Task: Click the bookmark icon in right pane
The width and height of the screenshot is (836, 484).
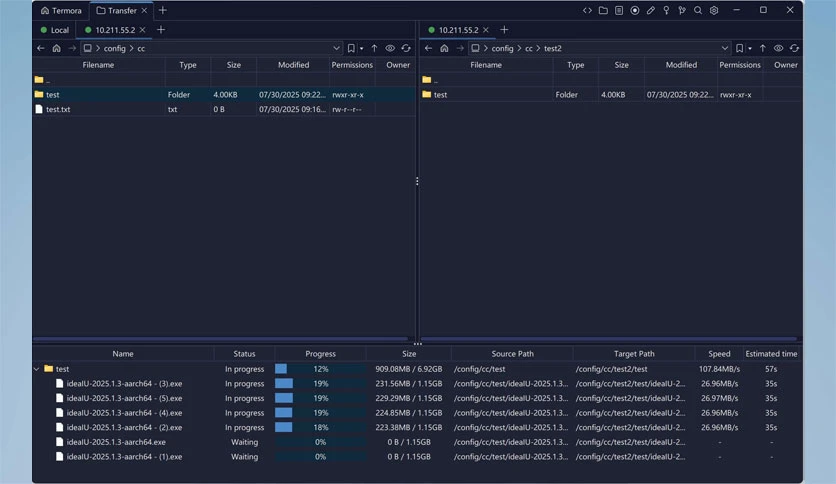Action: 739,48
